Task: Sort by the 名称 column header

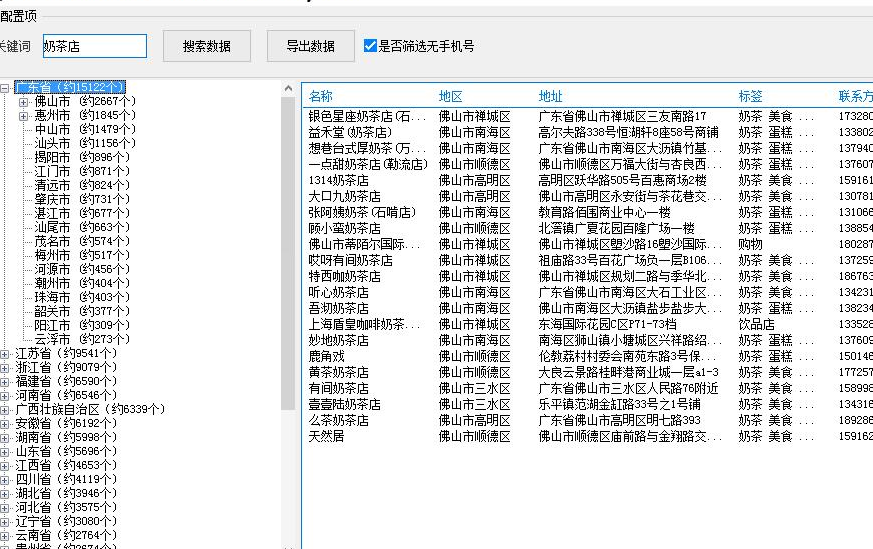Action: (x=321, y=96)
